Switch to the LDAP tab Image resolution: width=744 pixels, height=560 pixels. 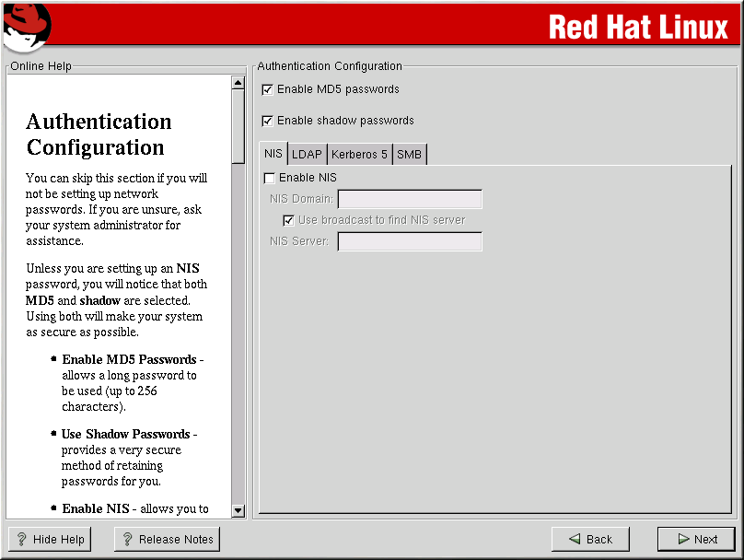tap(307, 155)
